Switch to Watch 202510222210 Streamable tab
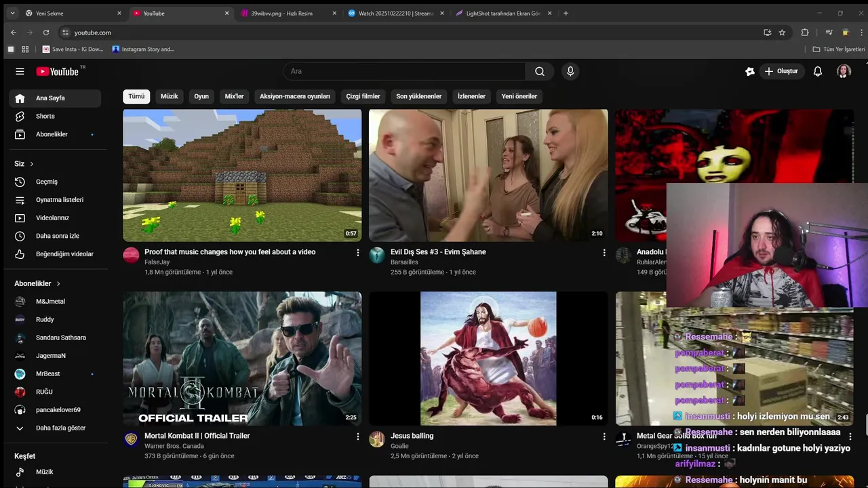Image resolution: width=868 pixels, height=488 pixels. [x=396, y=13]
